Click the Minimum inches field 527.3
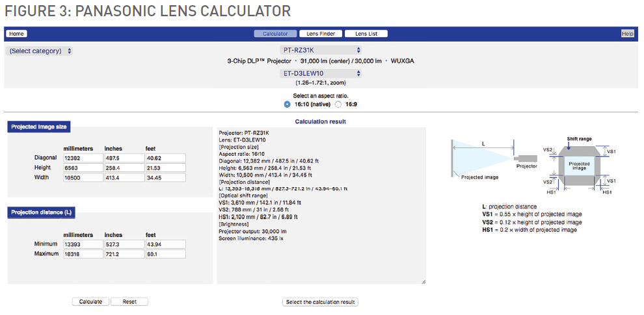The width and height of the screenshot is (644, 315). tap(124, 244)
